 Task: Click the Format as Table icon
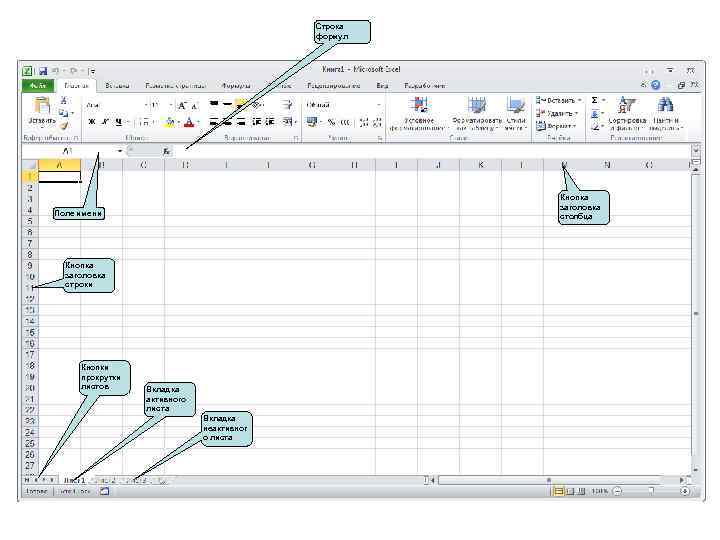[x=477, y=105]
